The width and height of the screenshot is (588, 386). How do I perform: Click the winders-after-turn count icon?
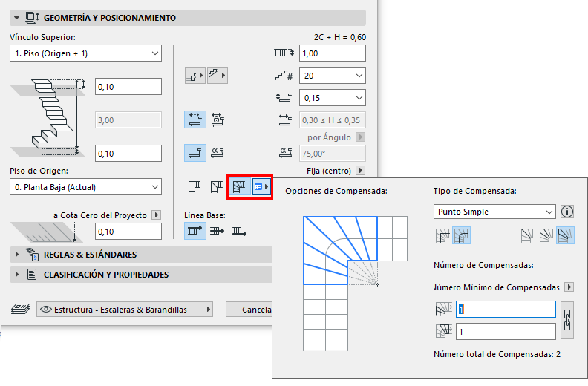pos(444,332)
